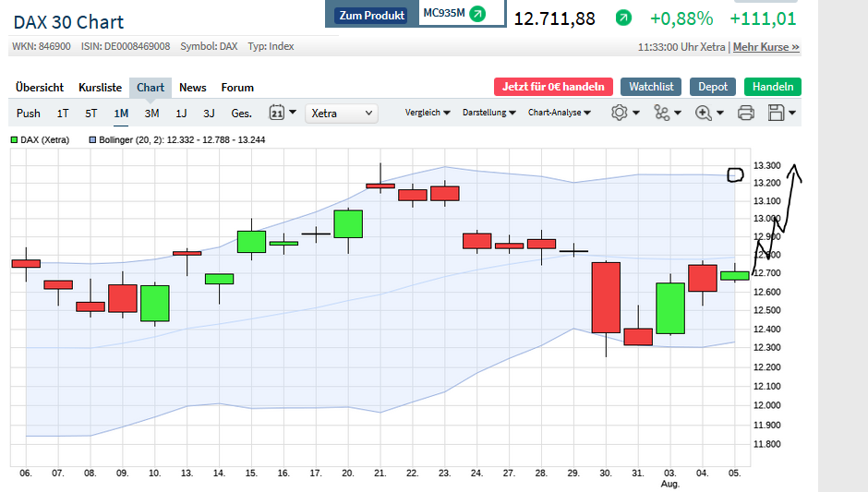Select the 1M timeframe
The width and height of the screenshot is (868, 492).
(x=121, y=114)
